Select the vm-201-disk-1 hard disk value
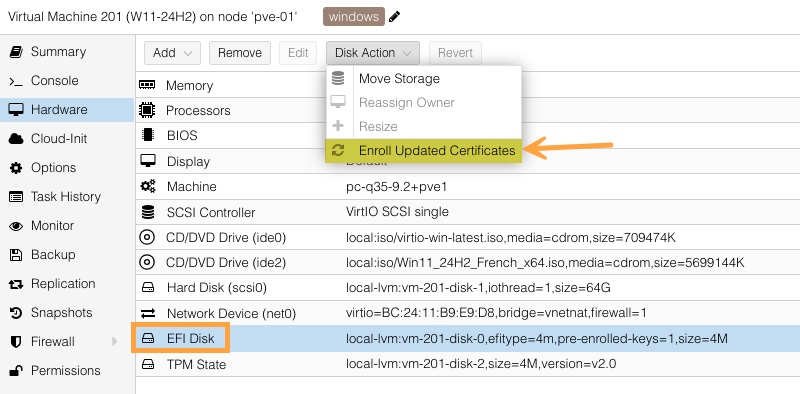The image size is (800, 394). click(478, 288)
